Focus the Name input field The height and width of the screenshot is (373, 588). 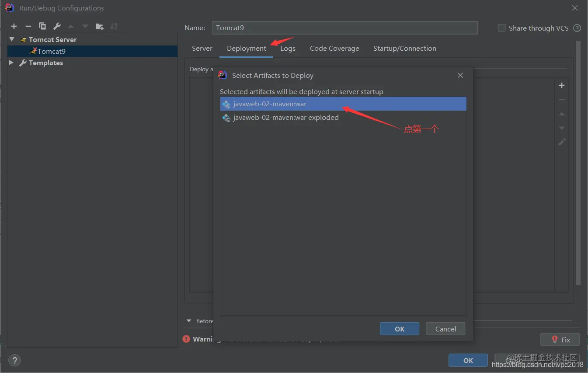(345, 28)
